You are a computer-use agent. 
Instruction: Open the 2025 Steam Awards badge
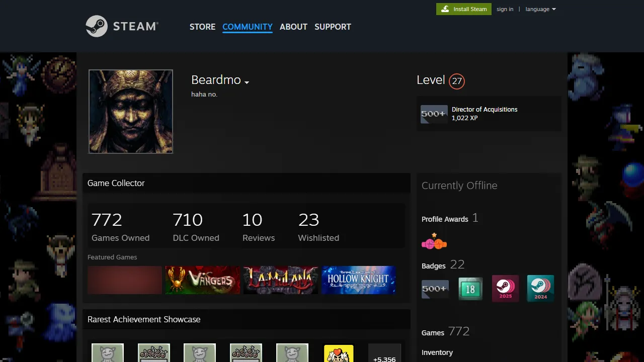click(x=505, y=289)
